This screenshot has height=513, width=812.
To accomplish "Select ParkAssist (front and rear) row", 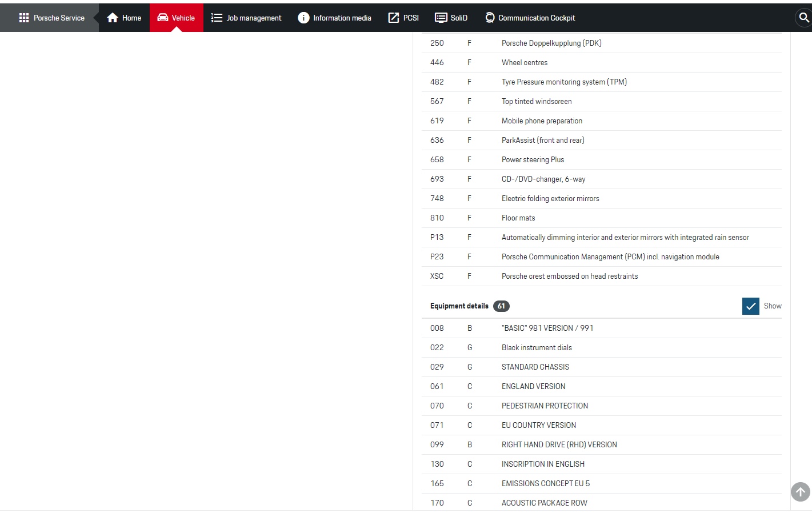I will tap(602, 140).
